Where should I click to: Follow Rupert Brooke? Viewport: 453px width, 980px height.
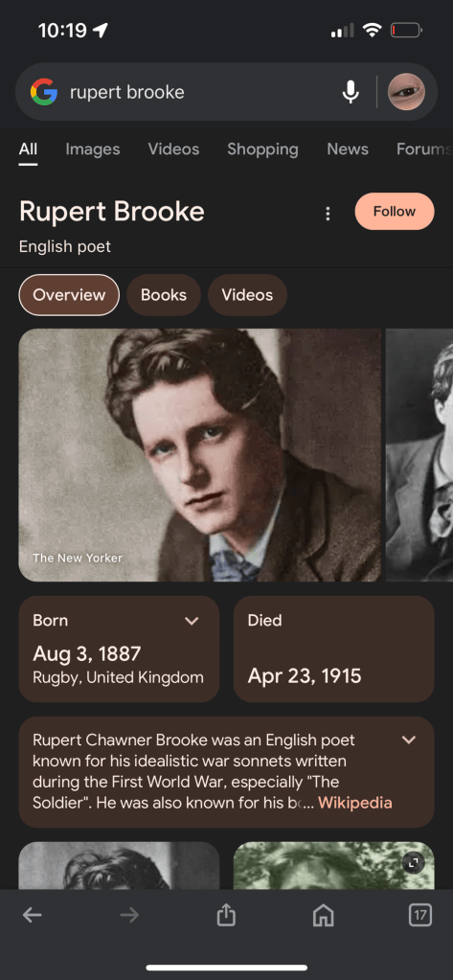point(395,212)
